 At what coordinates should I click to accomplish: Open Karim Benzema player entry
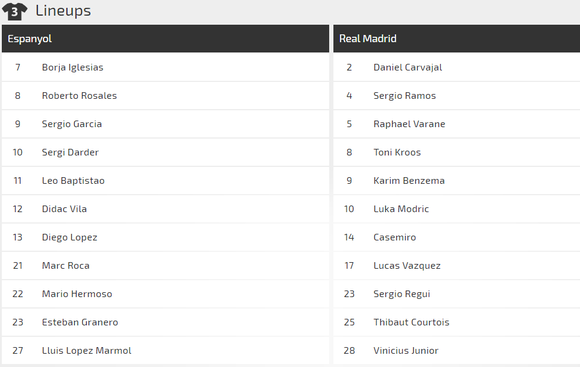pyautogui.click(x=456, y=181)
